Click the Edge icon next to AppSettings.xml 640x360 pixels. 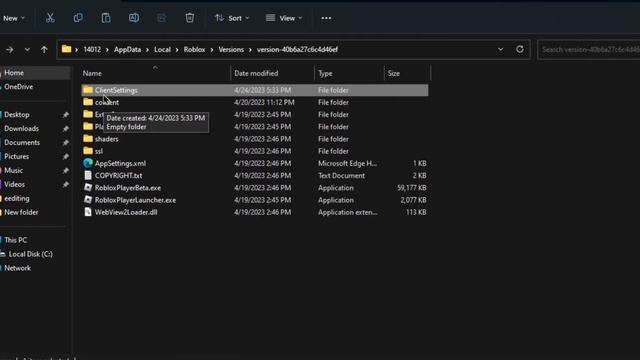pyautogui.click(x=88, y=163)
